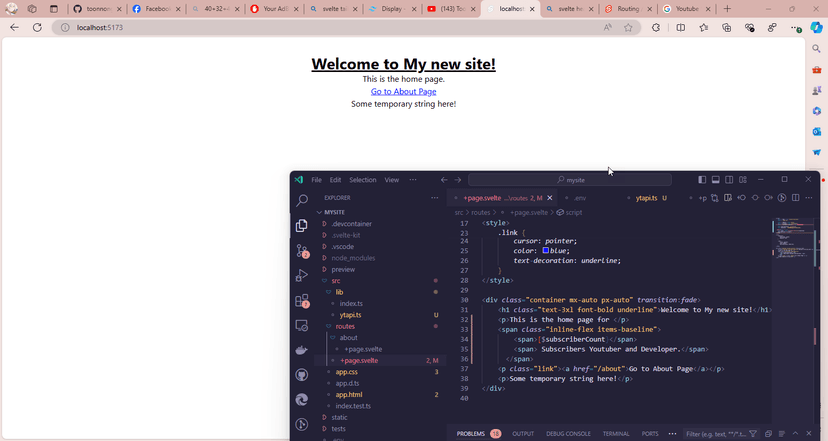Open the GitHub view in activity bar
Screen dimensions: 828x441
(301, 375)
